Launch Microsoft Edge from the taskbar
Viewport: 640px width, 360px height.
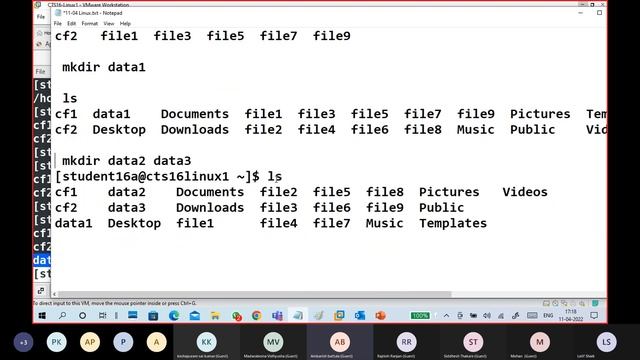click(x=174, y=316)
